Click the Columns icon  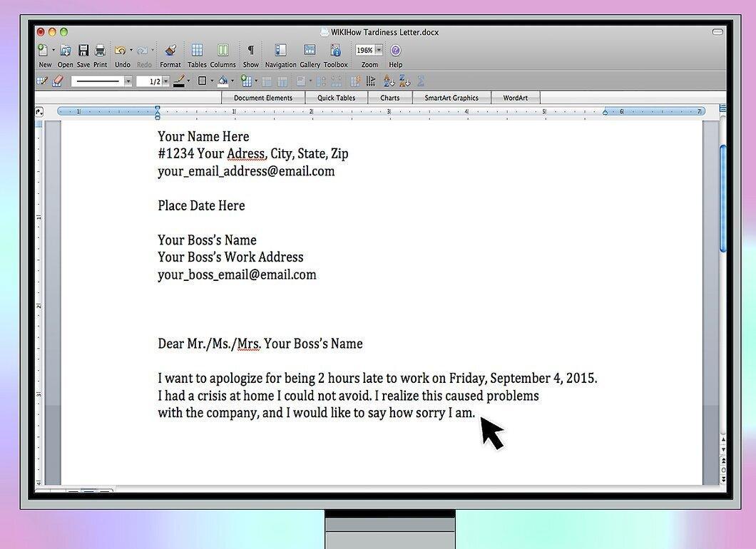coord(223,50)
